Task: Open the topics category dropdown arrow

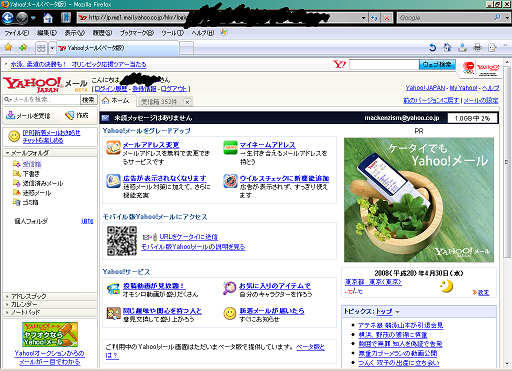Action: pyautogui.click(x=397, y=312)
